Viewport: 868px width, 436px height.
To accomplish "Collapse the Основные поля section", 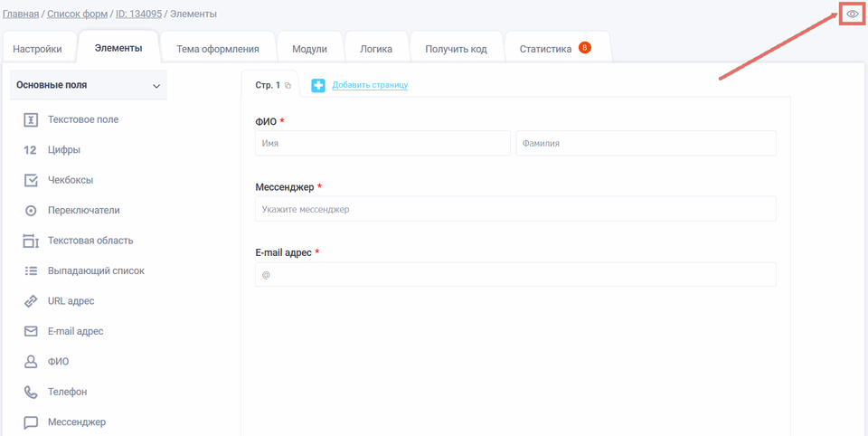I will coord(156,86).
